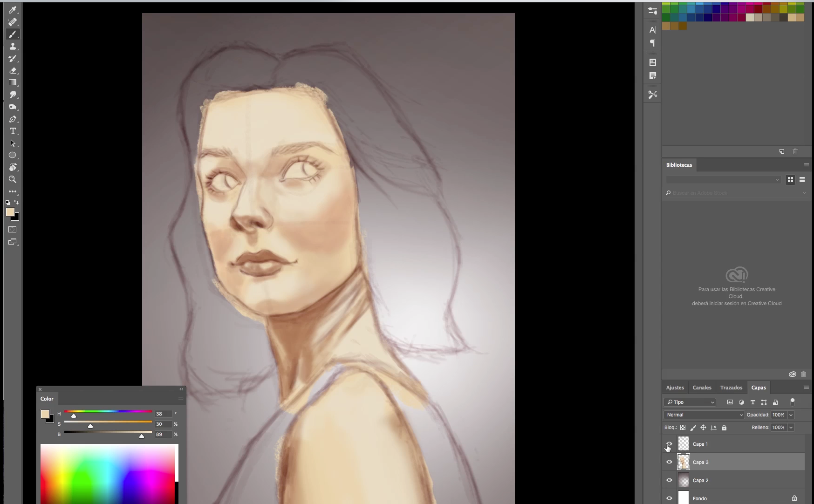Switch to the Trazados tab
This screenshot has width=814, height=504.
click(731, 388)
